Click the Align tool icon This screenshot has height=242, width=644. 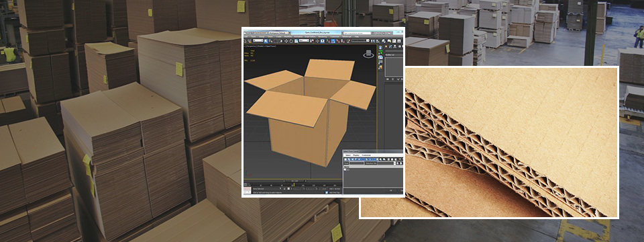coord(378,41)
